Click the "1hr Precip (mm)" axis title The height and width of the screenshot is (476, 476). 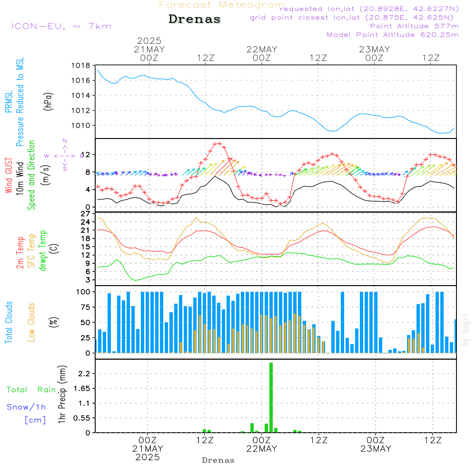coord(62,394)
